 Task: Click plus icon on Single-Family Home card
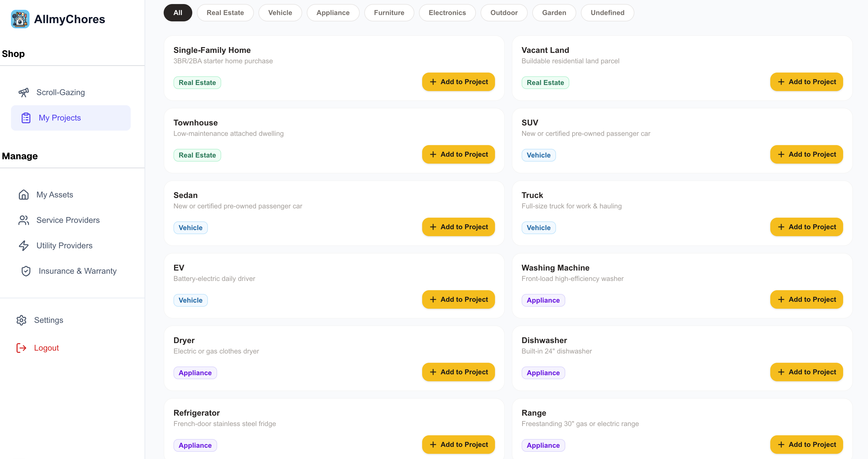pos(433,82)
